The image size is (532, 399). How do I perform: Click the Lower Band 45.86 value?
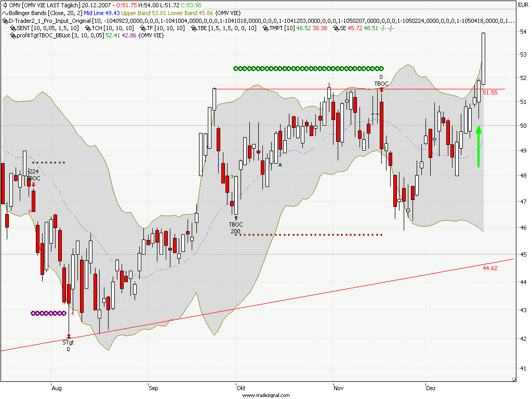coord(191,13)
